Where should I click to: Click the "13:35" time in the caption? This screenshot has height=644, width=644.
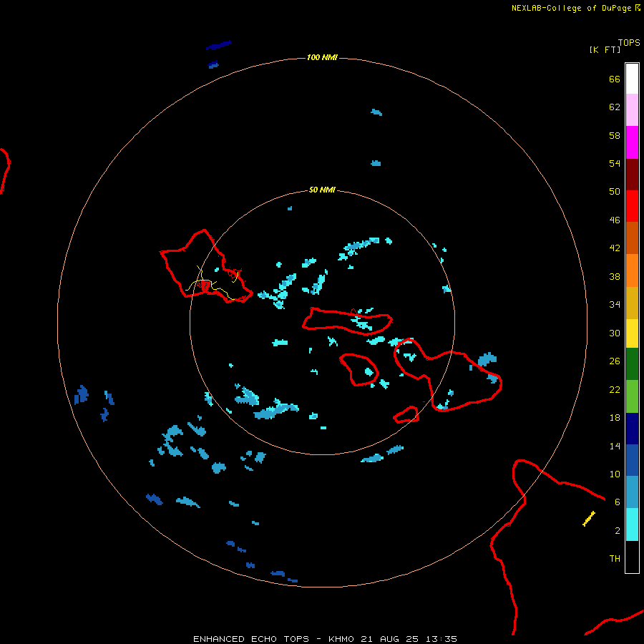tap(441, 639)
